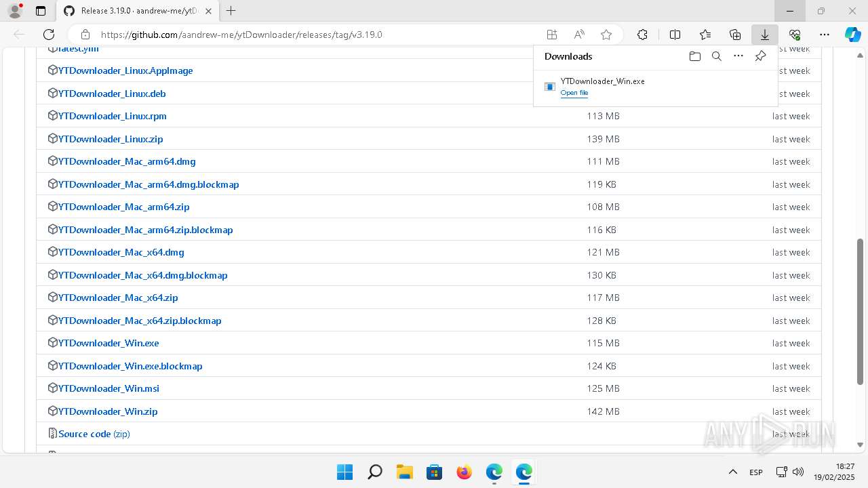Click the 142 MB size of YTDownloader_Win.zip
The height and width of the screenshot is (488, 868).
point(604,411)
